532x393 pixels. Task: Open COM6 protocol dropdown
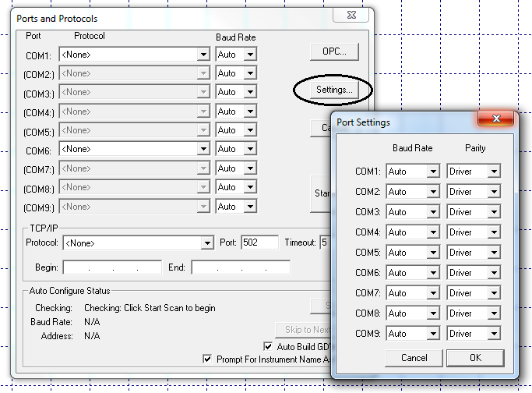tap(203, 148)
